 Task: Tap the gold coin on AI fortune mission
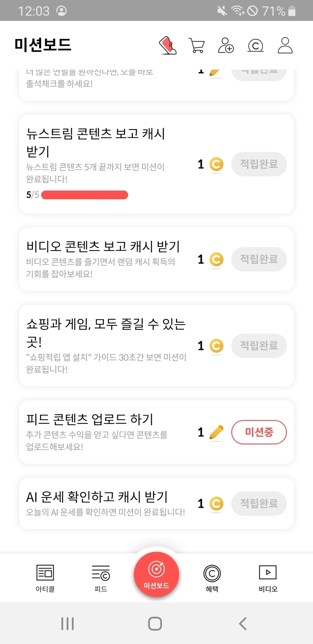pyautogui.click(x=216, y=504)
